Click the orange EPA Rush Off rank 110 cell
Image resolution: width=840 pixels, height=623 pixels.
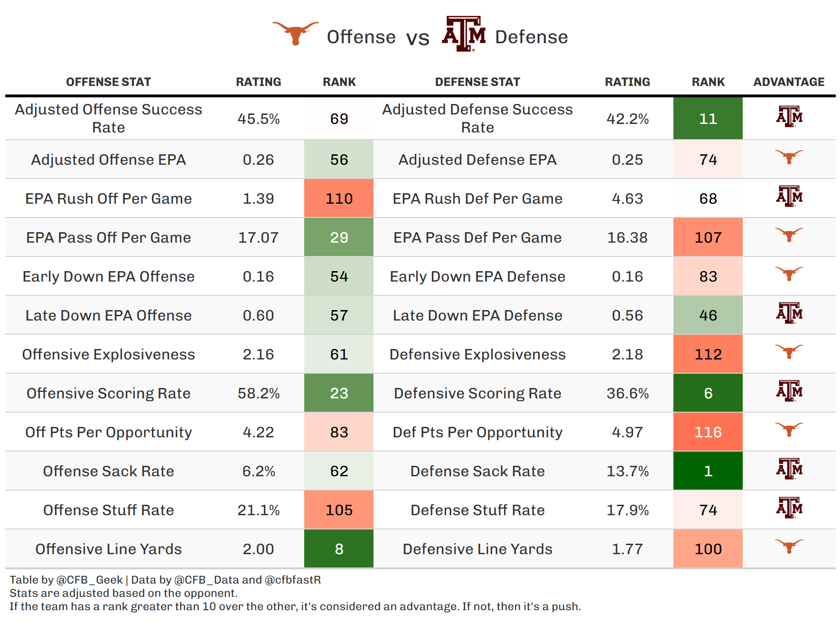click(x=339, y=198)
